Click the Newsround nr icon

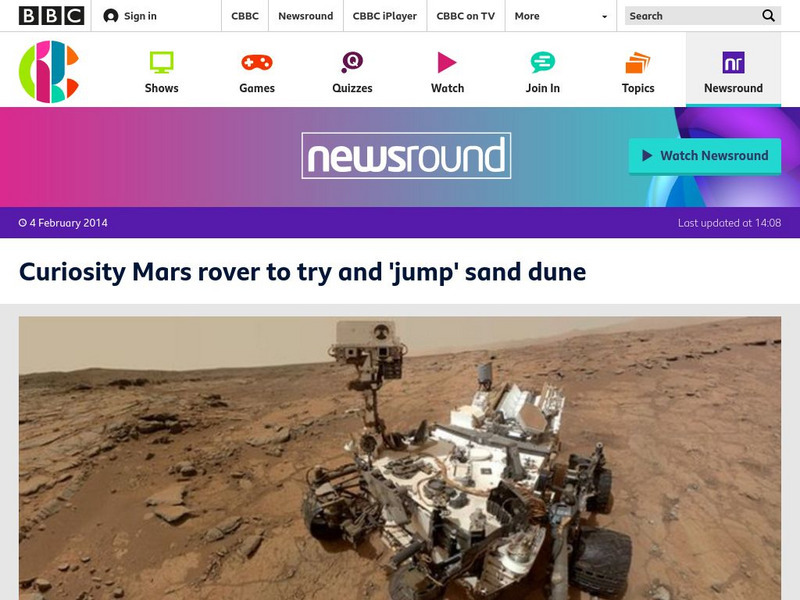pyautogui.click(x=733, y=62)
